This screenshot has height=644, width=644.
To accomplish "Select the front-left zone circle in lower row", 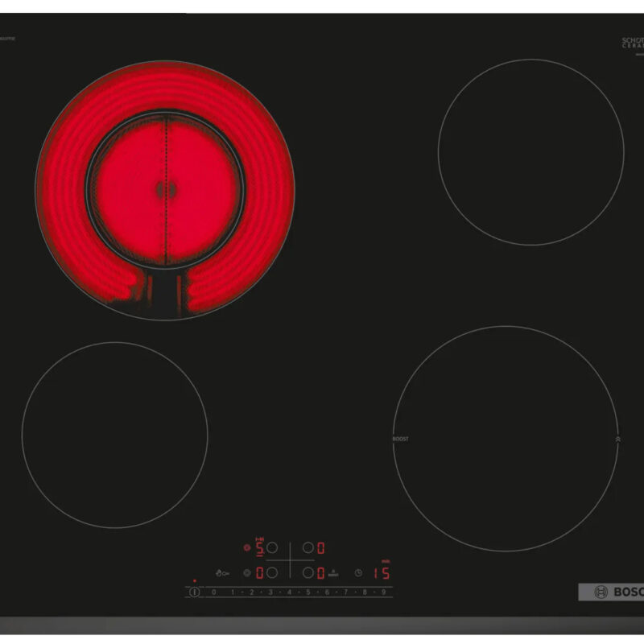I will coord(272,572).
